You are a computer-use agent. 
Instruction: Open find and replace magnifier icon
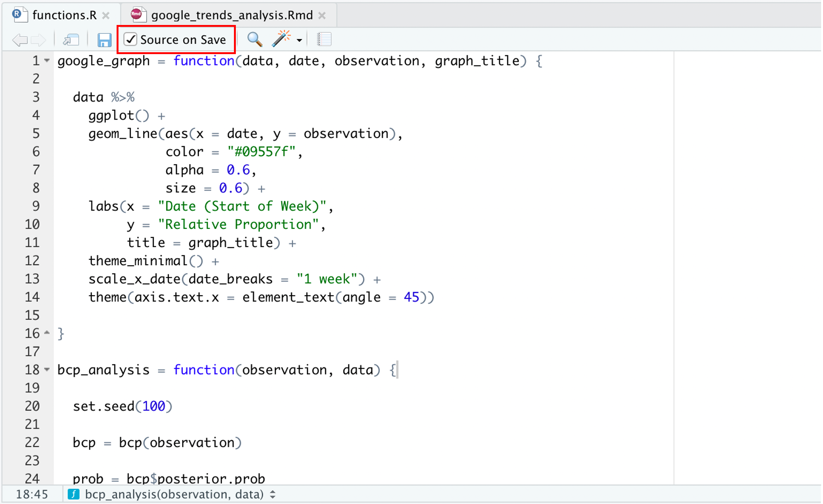[254, 39]
